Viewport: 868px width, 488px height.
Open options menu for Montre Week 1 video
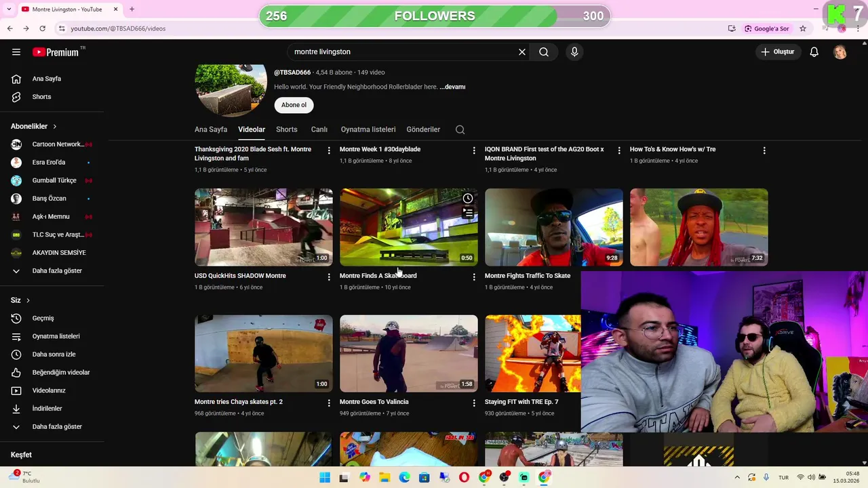[474, 150]
